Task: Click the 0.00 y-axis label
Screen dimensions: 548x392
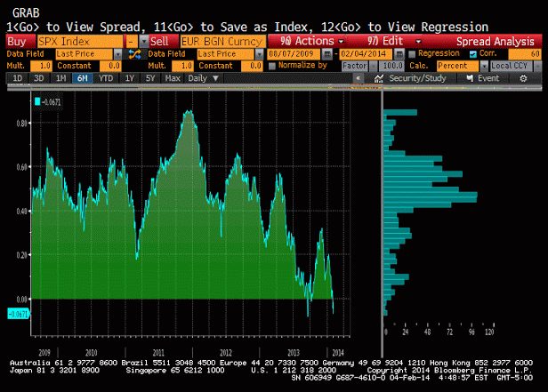Action: [x=21, y=300]
